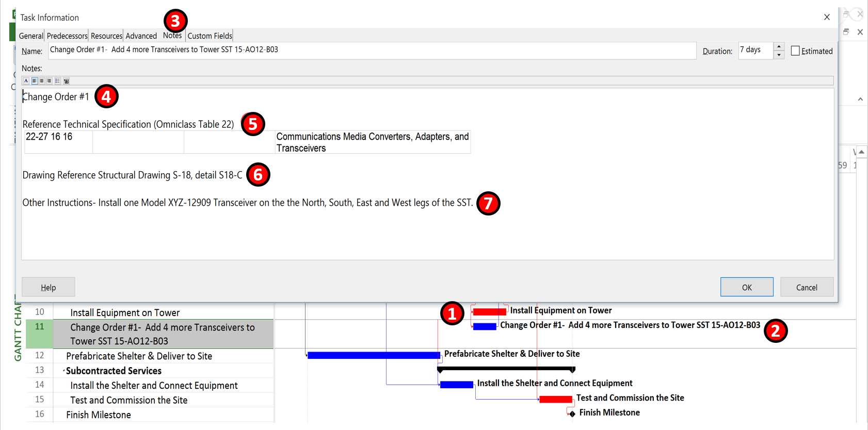Close the Task Information dialog

click(x=827, y=17)
